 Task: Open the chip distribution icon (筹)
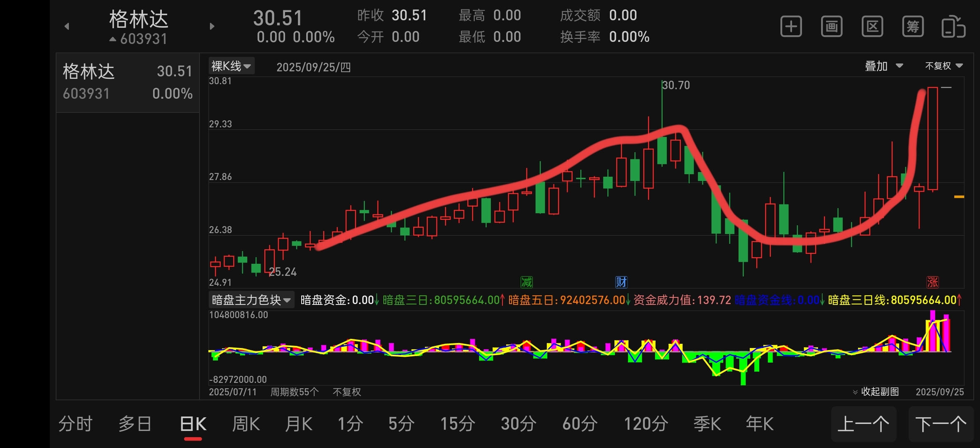click(913, 27)
